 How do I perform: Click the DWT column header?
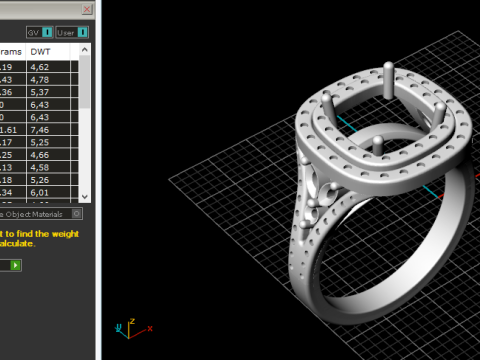click(x=48, y=52)
